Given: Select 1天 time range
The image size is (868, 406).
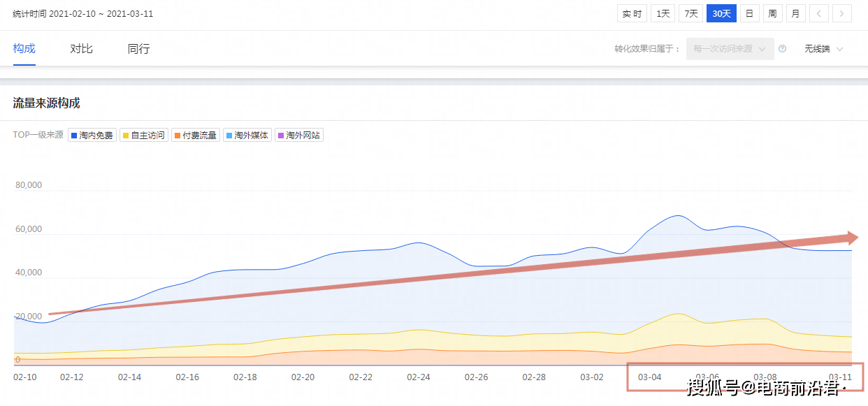Looking at the screenshot, I should pyautogui.click(x=663, y=13).
